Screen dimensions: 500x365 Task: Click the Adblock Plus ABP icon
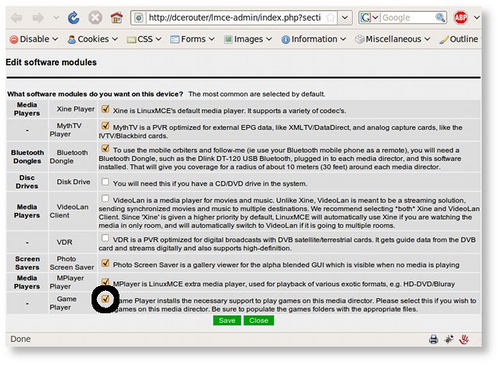(x=461, y=17)
